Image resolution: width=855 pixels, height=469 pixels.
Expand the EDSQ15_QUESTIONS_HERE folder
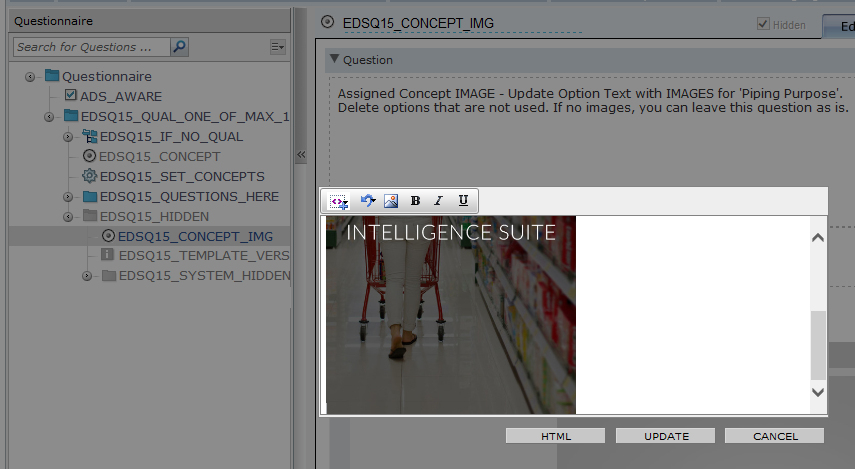pyautogui.click(x=68, y=197)
